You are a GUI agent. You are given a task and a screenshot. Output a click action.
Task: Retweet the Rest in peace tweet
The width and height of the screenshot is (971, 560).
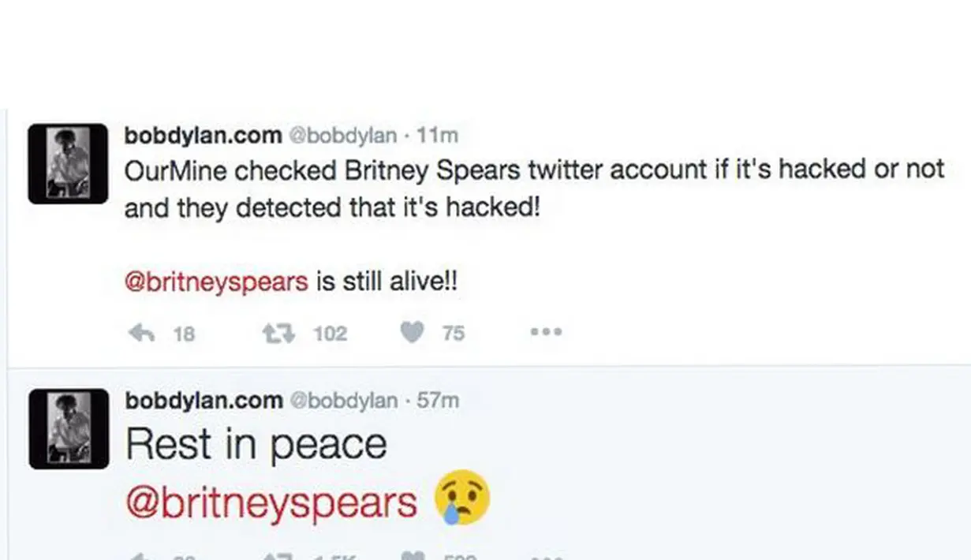click(278, 556)
